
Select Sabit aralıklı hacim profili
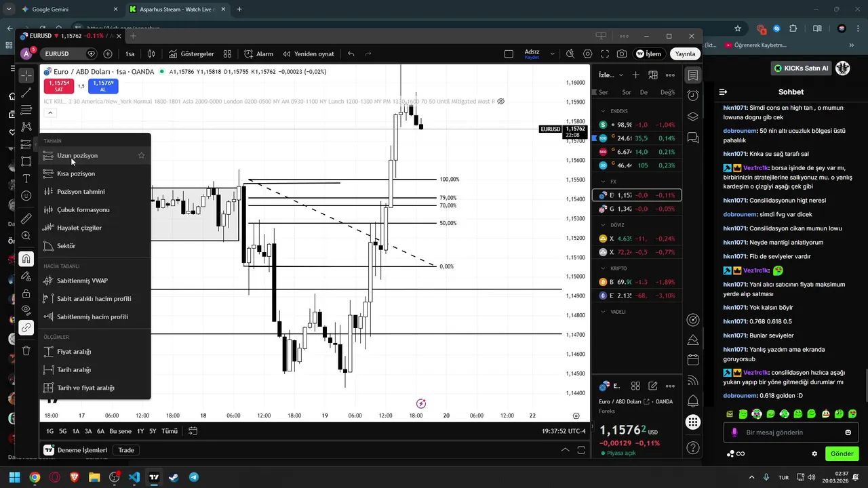tap(95, 299)
